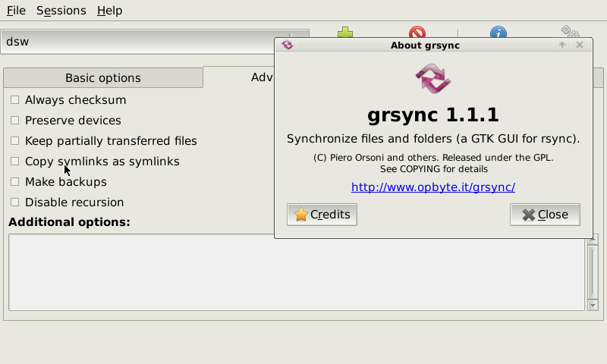This screenshot has width=607, height=364.
Task: Switch to the Basic options tab
Action: [103, 78]
